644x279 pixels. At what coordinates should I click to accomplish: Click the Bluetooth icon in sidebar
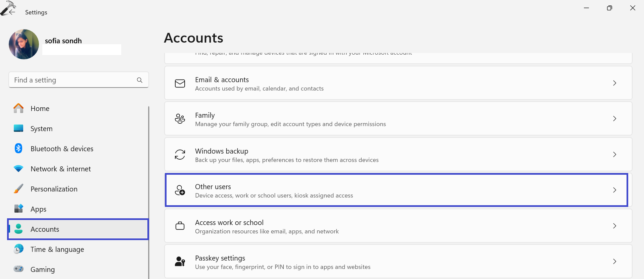pos(18,149)
